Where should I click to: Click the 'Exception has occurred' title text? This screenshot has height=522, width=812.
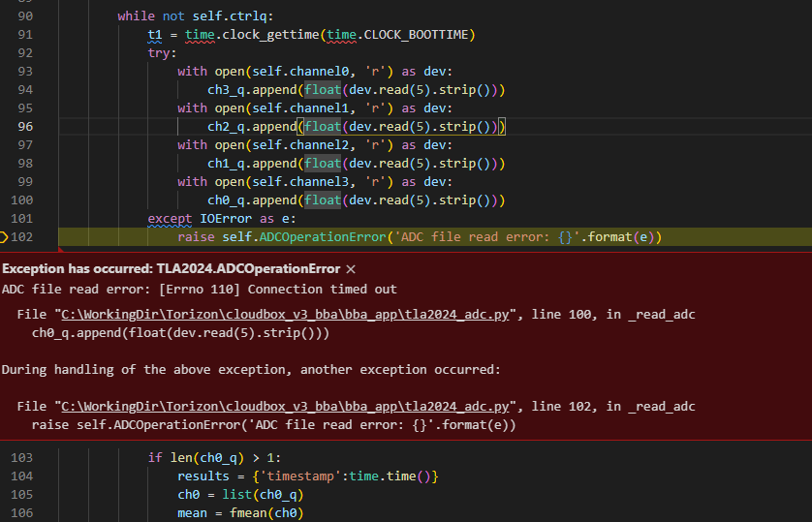point(171,269)
